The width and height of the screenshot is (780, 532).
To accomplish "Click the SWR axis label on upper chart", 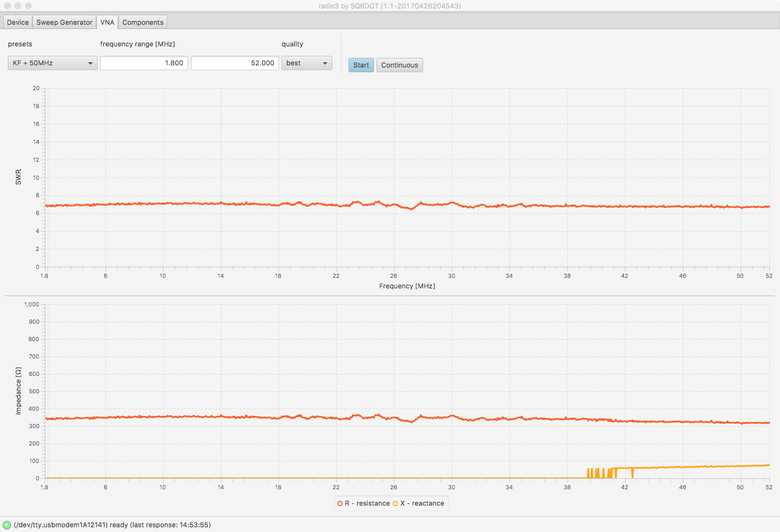I will coord(18,177).
